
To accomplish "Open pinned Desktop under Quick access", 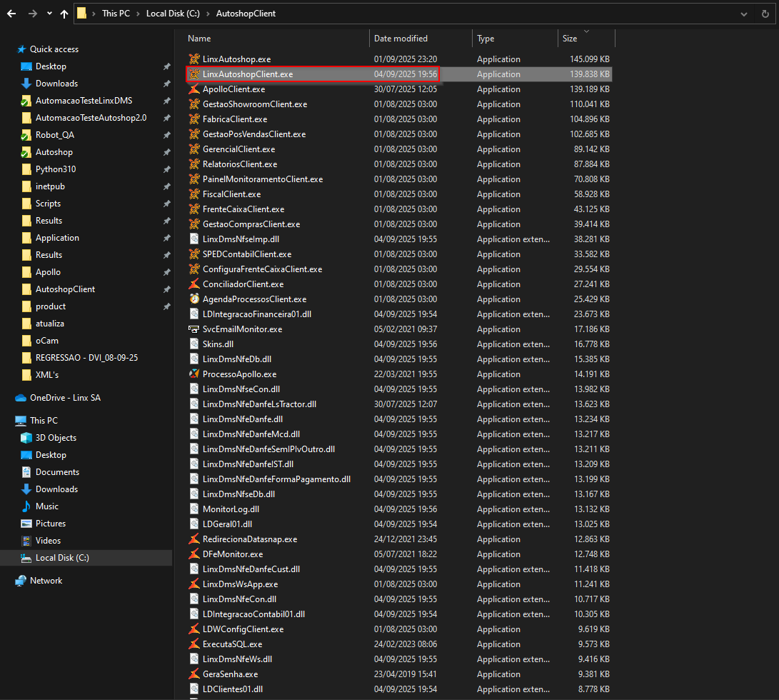I will point(51,66).
